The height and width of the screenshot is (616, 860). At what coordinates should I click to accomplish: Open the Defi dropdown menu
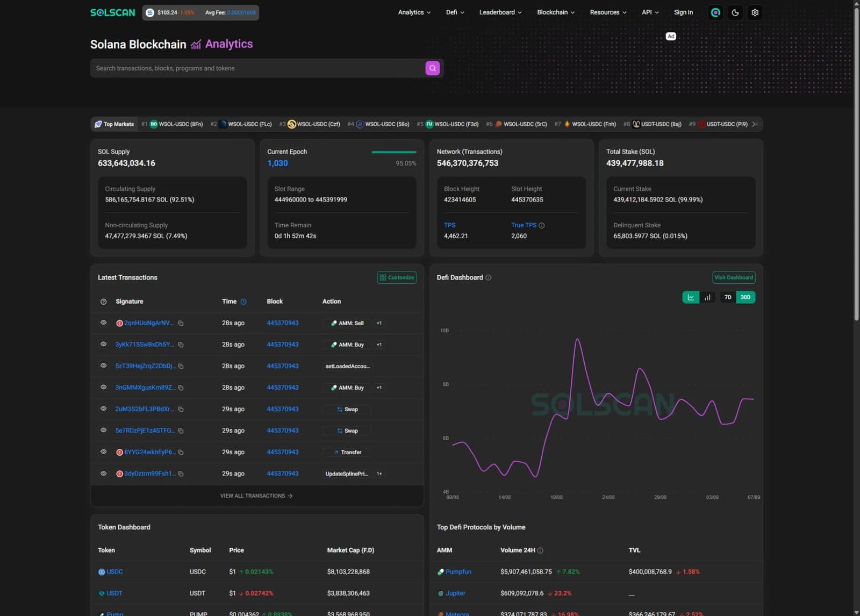(455, 12)
